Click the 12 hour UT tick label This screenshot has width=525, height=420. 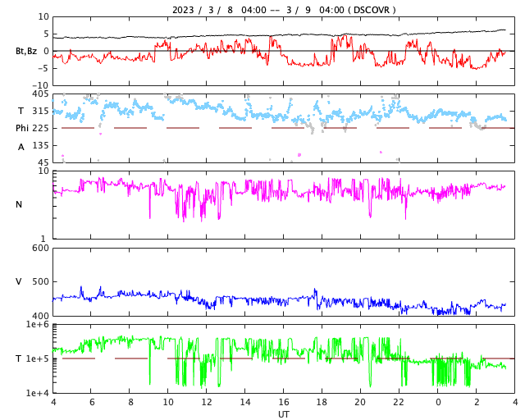207,402
